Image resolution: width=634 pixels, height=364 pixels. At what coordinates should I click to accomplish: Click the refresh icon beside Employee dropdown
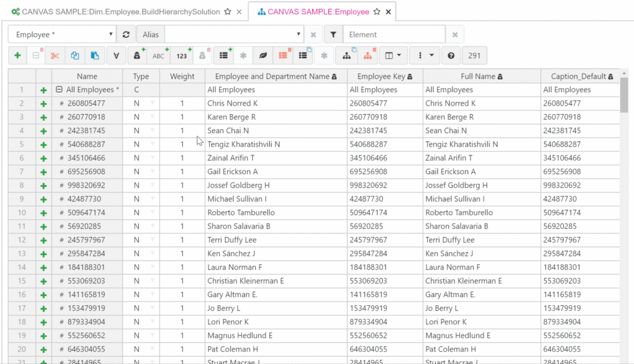[x=126, y=35]
